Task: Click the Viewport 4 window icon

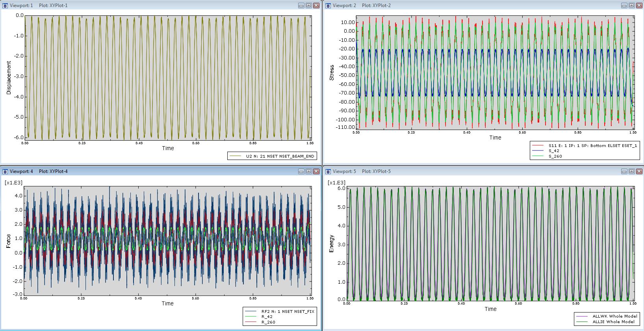Action: (x=5, y=171)
